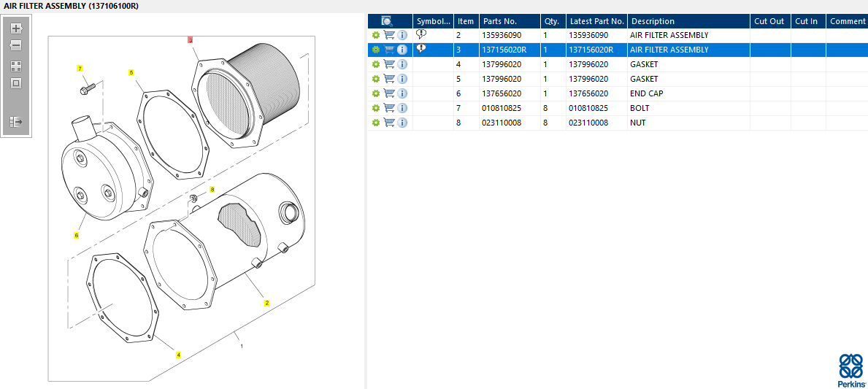868x389 pixels.
Task: Select callout 7 bolt label in diagram
Action: click(x=80, y=69)
